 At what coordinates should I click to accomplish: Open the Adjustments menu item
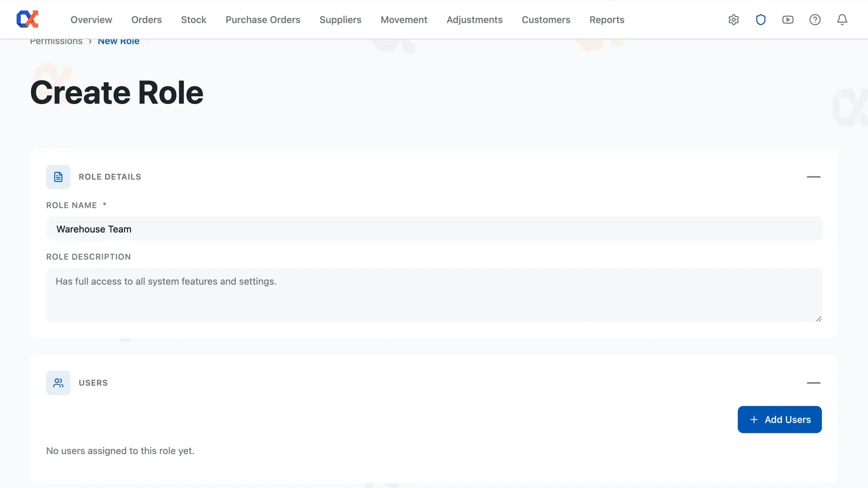pyautogui.click(x=474, y=20)
